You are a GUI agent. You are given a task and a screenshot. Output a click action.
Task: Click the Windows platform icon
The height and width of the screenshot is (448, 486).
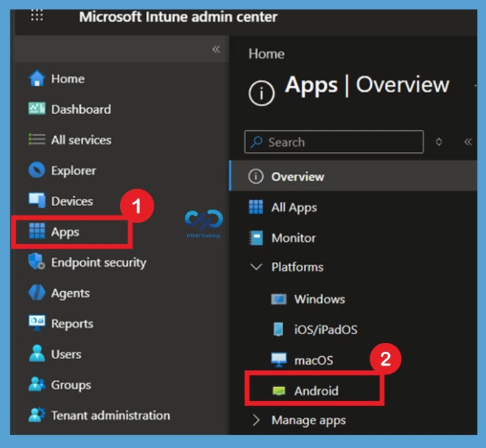click(279, 299)
